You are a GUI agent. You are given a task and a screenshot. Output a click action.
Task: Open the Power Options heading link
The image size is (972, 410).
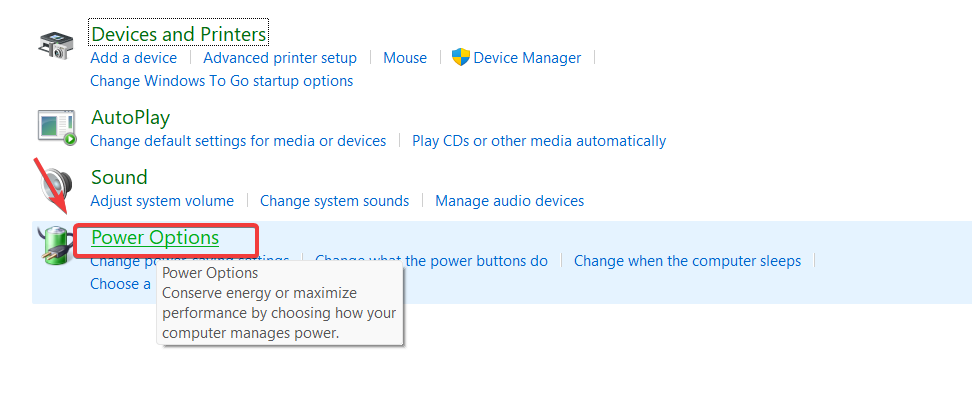tap(155, 238)
